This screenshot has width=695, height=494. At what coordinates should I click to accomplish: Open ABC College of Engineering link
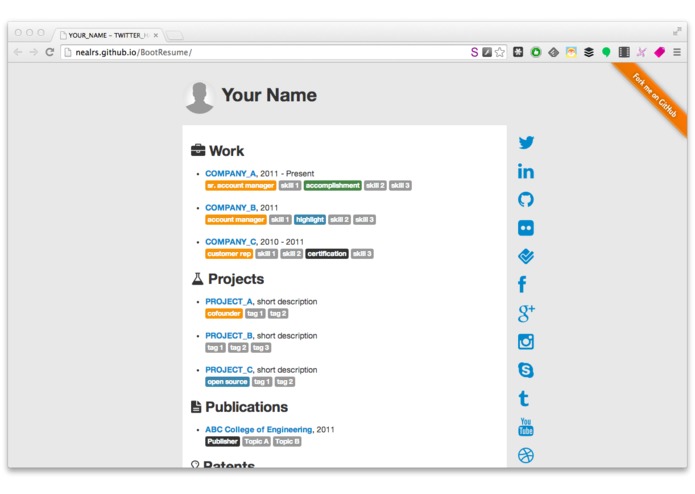click(x=259, y=429)
